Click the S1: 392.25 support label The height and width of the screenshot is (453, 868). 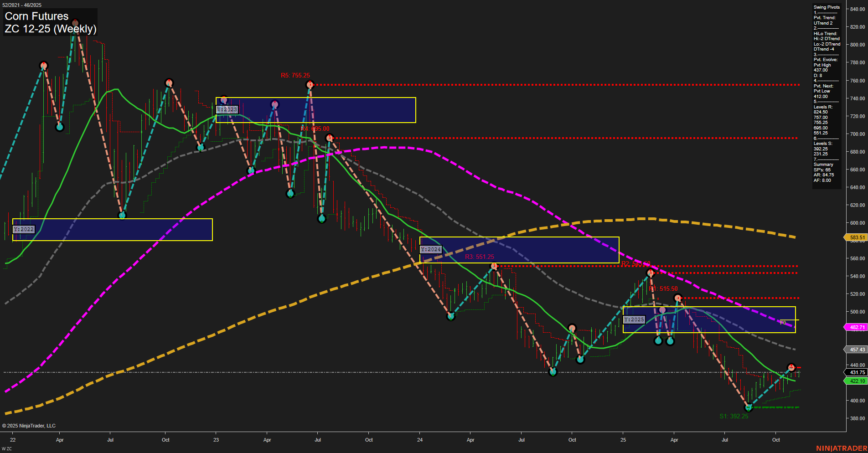(x=734, y=416)
